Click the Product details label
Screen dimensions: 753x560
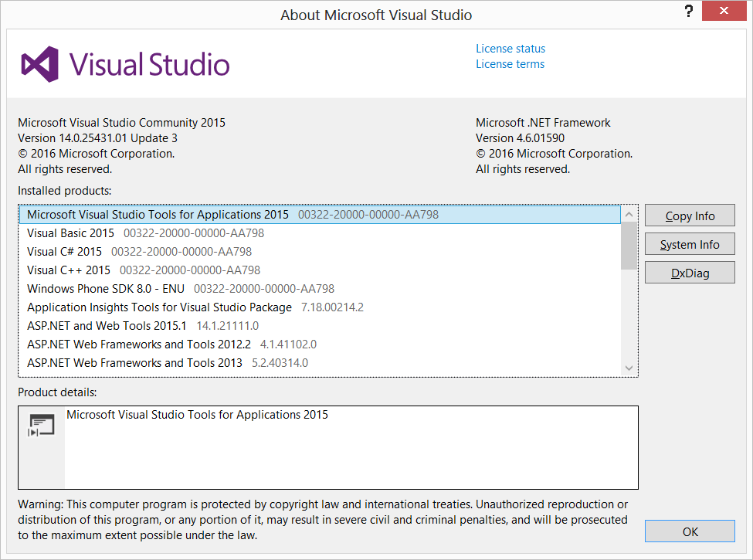click(57, 392)
